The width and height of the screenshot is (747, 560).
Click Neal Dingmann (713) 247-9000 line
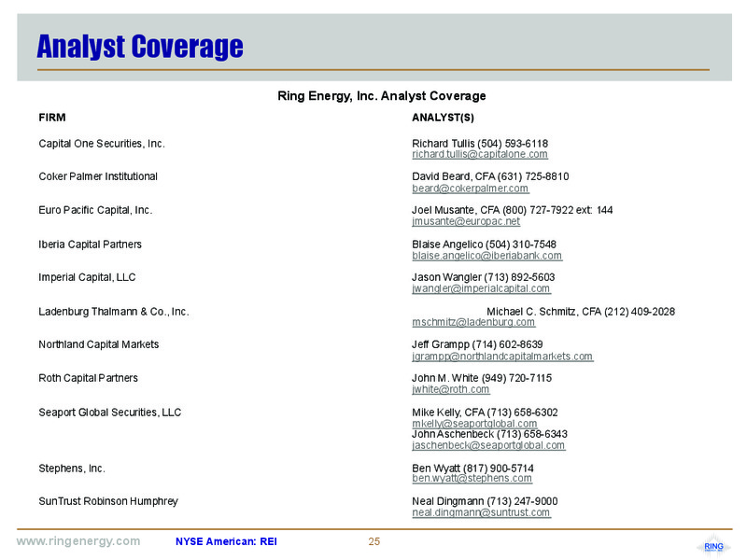pyautogui.click(x=485, y=501)
